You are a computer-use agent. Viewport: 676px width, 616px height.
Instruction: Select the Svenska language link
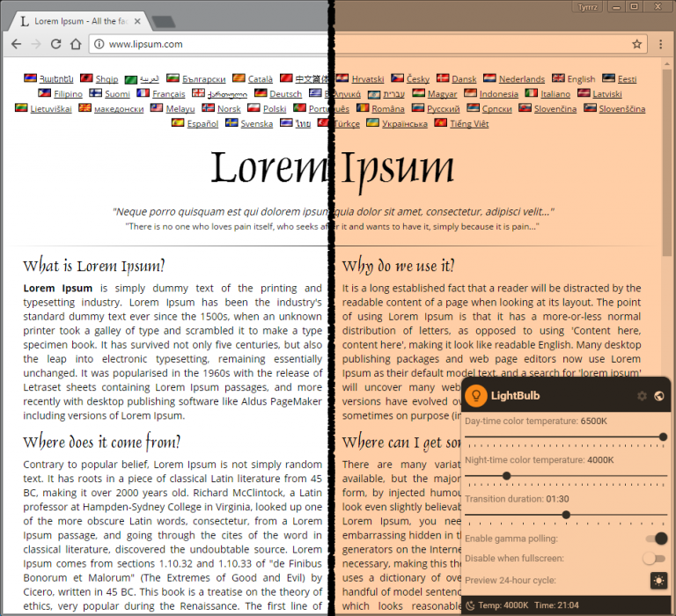tap(256, 124)
